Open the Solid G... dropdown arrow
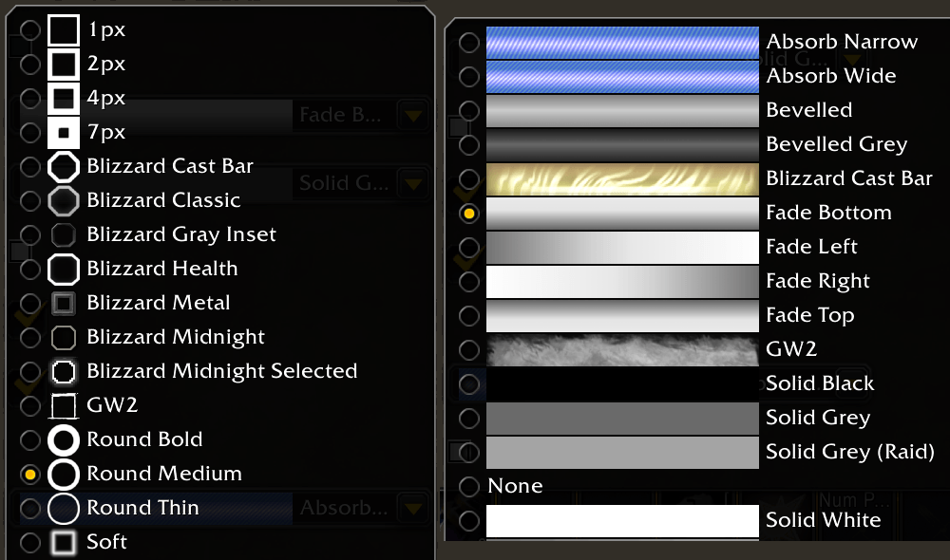This screenshot has height=560, width=950. (x=414, y=183)
